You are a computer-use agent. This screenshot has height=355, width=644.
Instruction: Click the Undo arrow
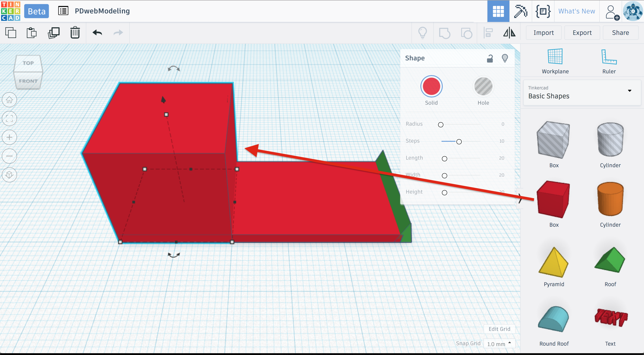point(97,33)
